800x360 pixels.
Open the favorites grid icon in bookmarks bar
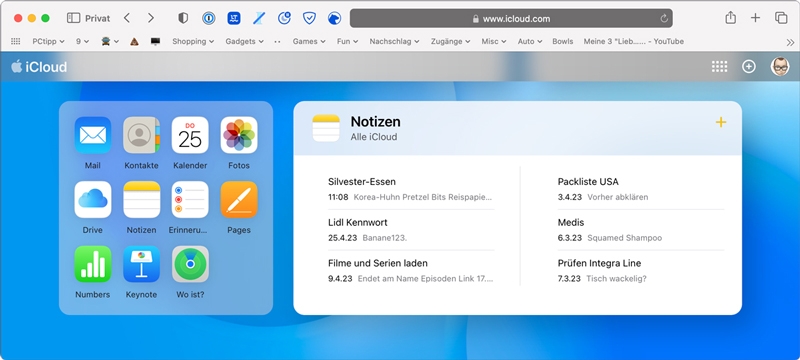[16, 41]
